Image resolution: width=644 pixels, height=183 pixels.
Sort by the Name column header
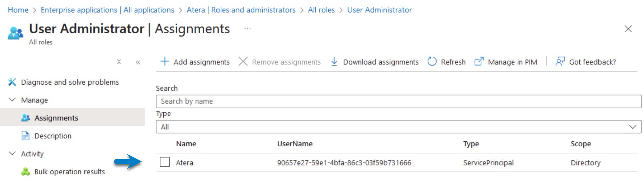pos(186,144)
